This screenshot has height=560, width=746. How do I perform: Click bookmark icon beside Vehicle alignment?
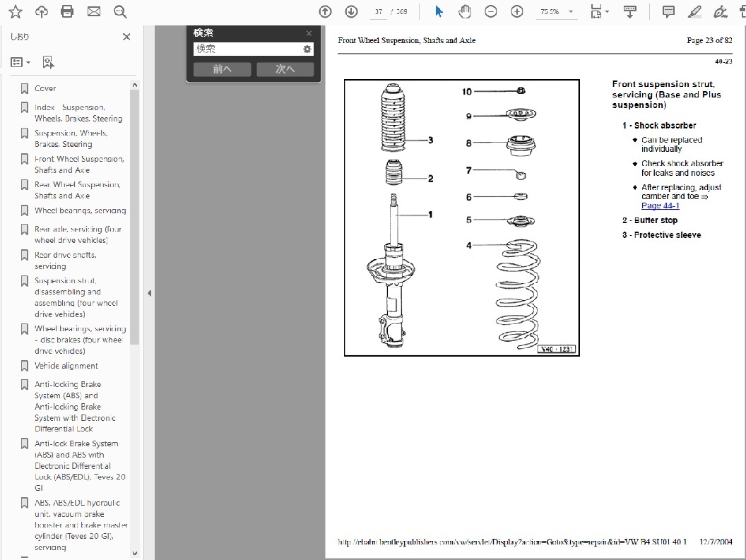coord(25,365)
